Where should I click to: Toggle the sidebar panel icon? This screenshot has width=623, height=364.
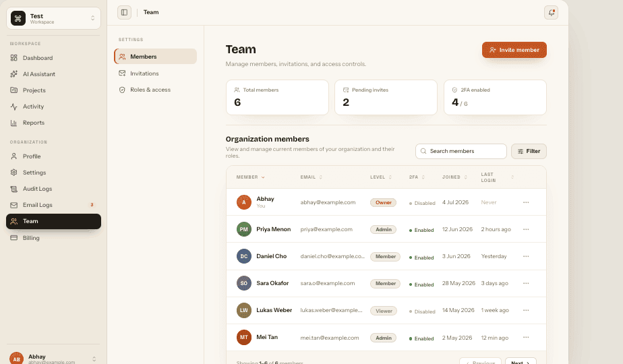coord(124,12)
